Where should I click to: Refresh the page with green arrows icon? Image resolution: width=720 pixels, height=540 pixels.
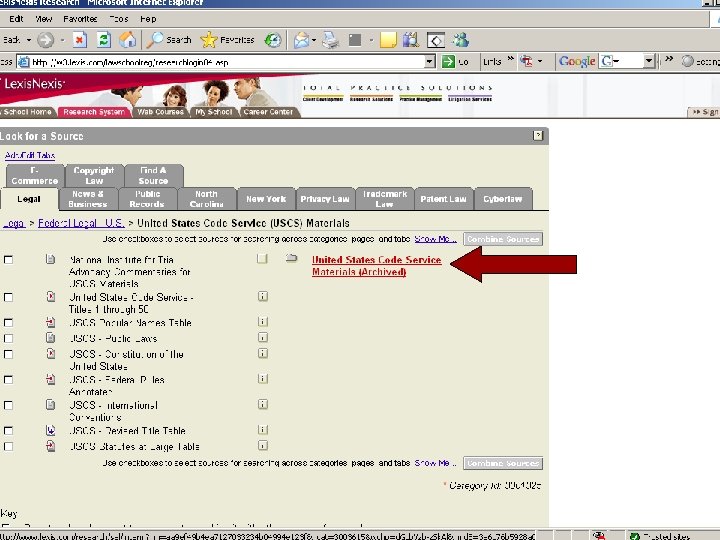pyautogui.click(x=104, y=40)
